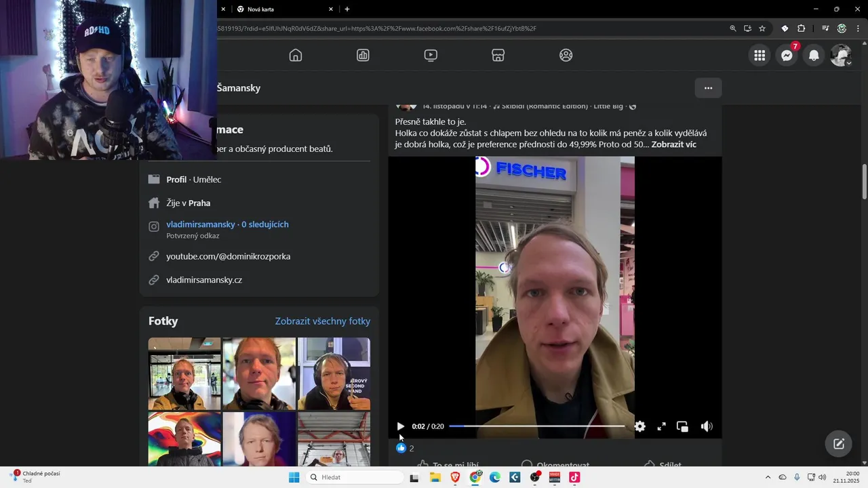This screenshot has width=868, height=488.
Task: Open photo of man wearing headphones
Action: click(x=334, y=373)
